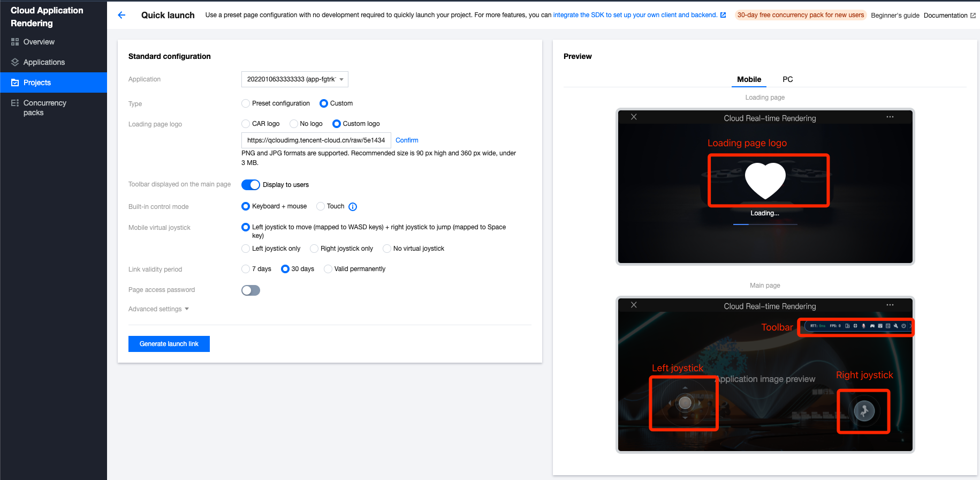
Task: Click the 30-day free concurrency pack banner
Action: coord(801,15)
